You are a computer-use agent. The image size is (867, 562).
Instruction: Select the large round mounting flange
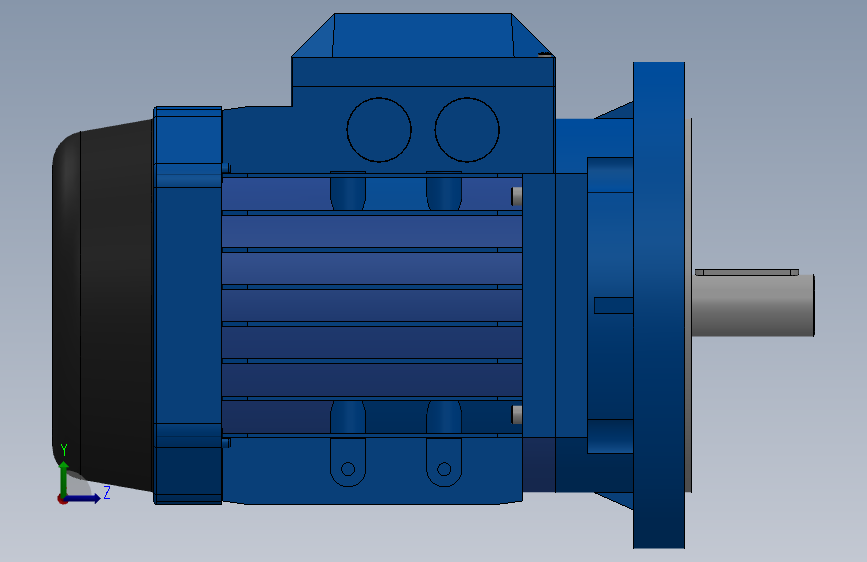659,305
